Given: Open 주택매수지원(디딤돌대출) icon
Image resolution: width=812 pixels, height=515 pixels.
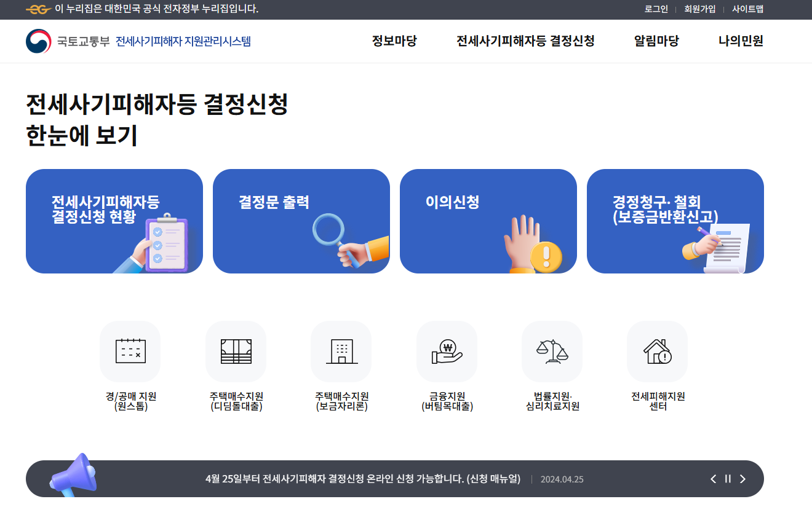Looking at the screenshot, I should pyautogui.click(x=236, y=352).
